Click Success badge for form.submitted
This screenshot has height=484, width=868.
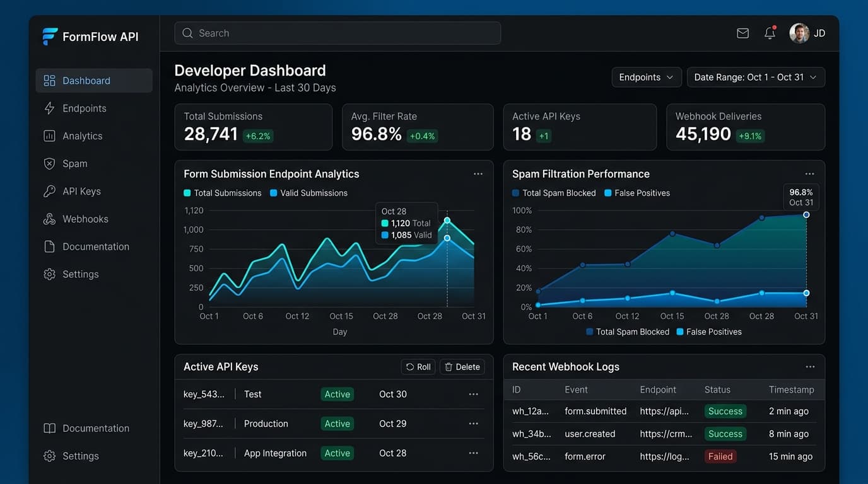725,412
